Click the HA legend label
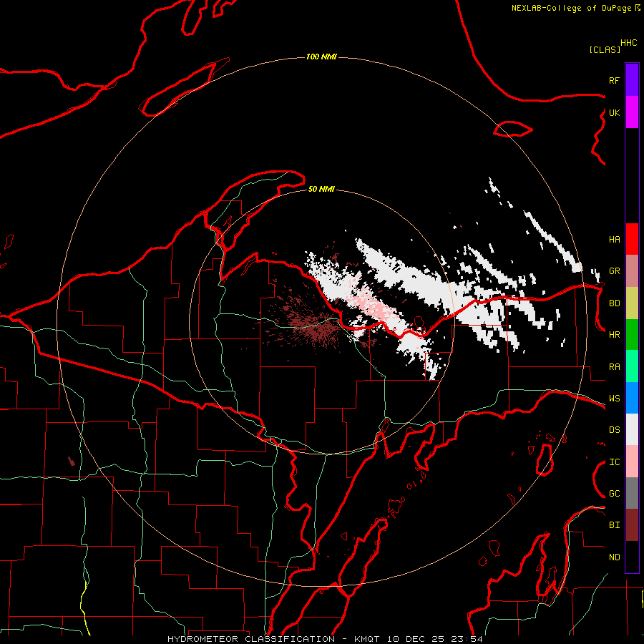This screenshot has width=644, height=644. tap(614, 240)
